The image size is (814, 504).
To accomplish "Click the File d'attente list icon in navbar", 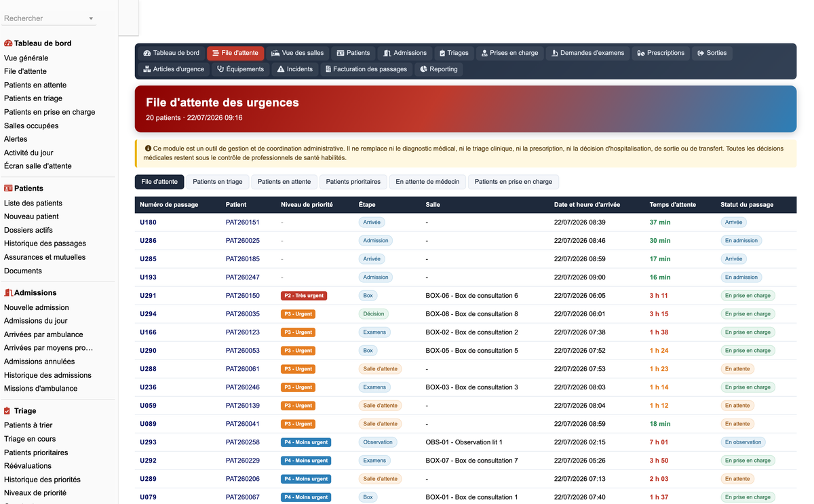I will pos(215,53).
